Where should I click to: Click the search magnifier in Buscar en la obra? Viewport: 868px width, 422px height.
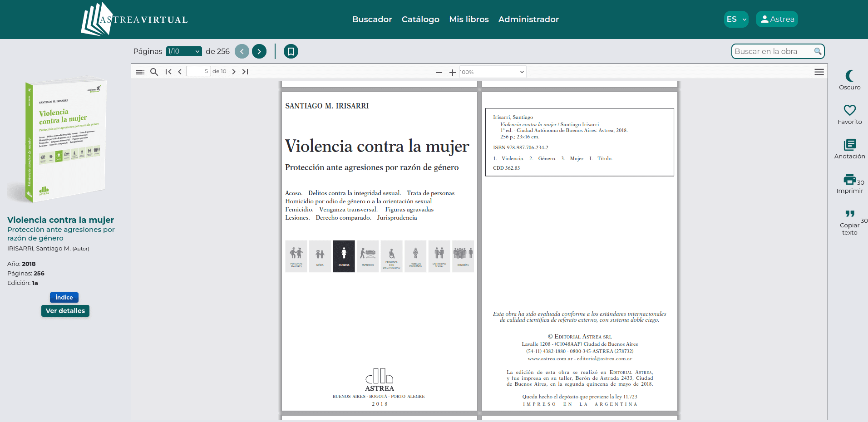pos(818,51)
